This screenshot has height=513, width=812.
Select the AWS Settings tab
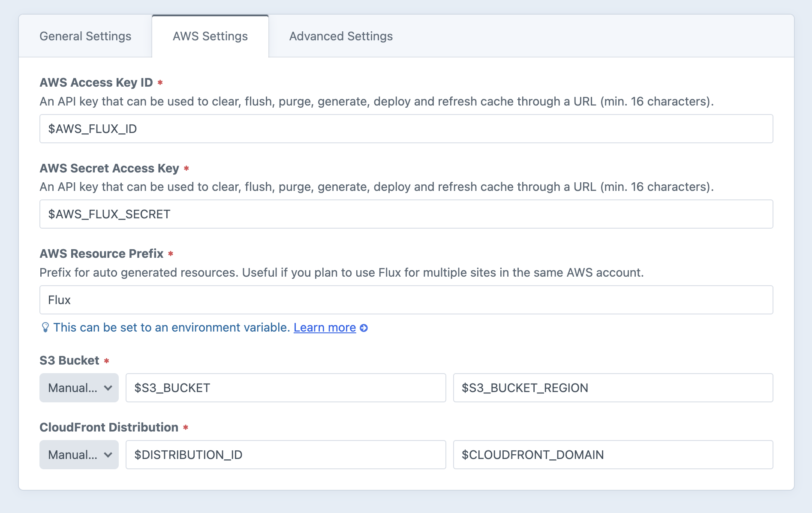[210, 36]
